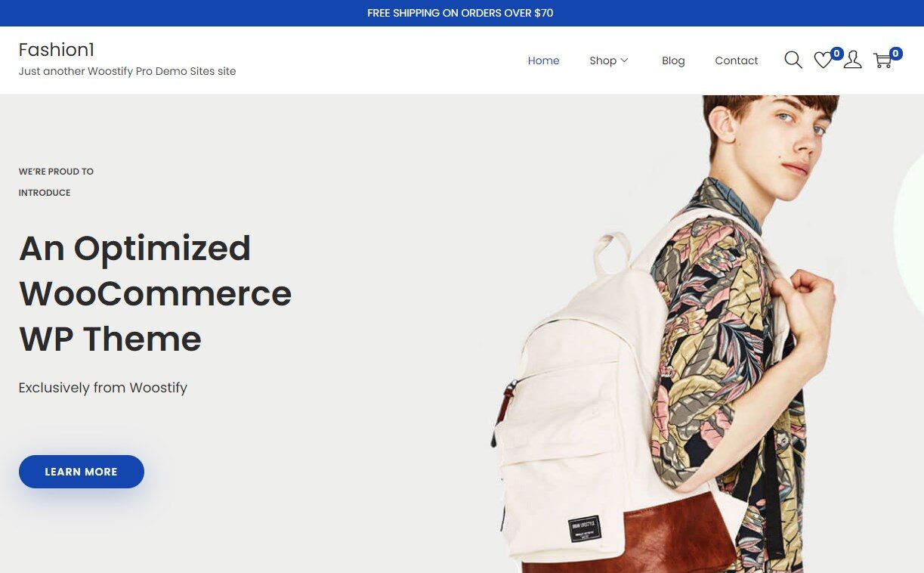Open the Contact page link
Screen dimensions: 924x573
tap(737, 60)
